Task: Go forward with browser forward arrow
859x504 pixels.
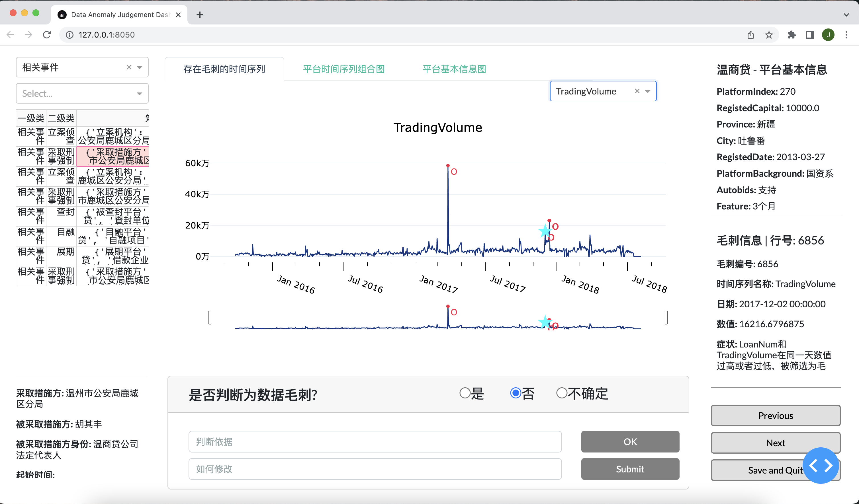Action: [29, 35]
